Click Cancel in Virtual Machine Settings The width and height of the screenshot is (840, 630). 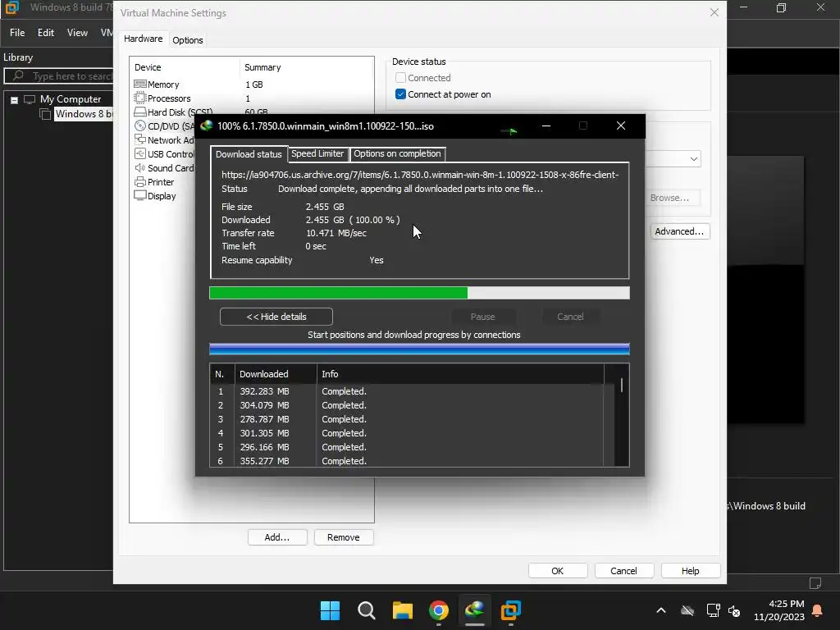(x=624, y=571)
